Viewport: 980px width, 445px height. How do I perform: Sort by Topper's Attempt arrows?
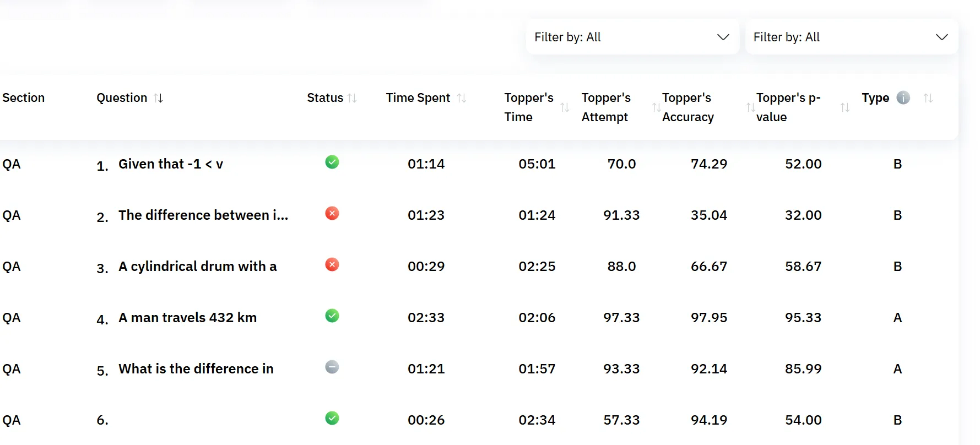coord(656,107)
